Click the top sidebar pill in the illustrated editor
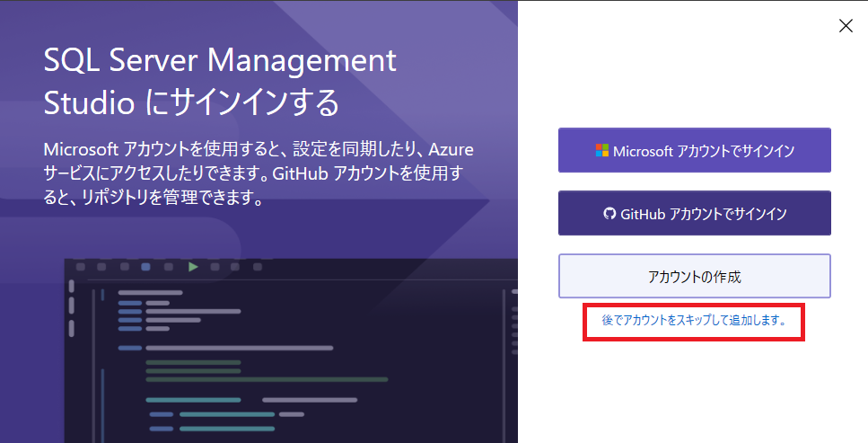868x443 pixels. click(x=72, y=286)
